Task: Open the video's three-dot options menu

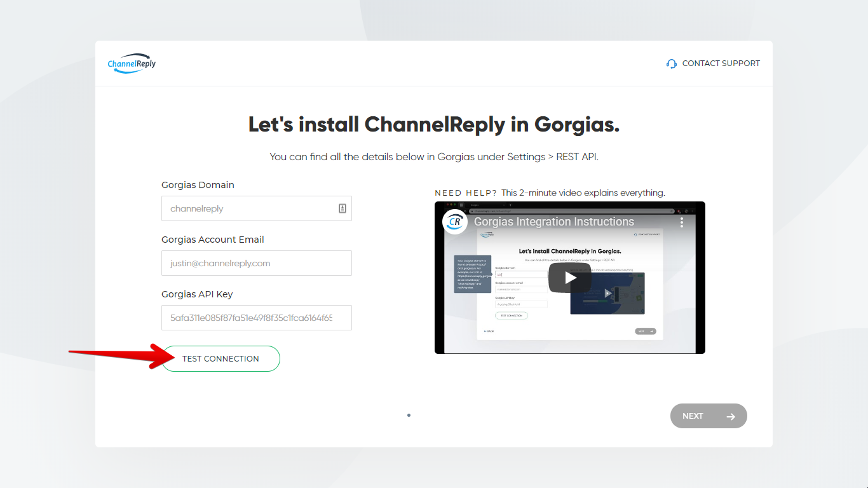Action: [x=682, y=222]
